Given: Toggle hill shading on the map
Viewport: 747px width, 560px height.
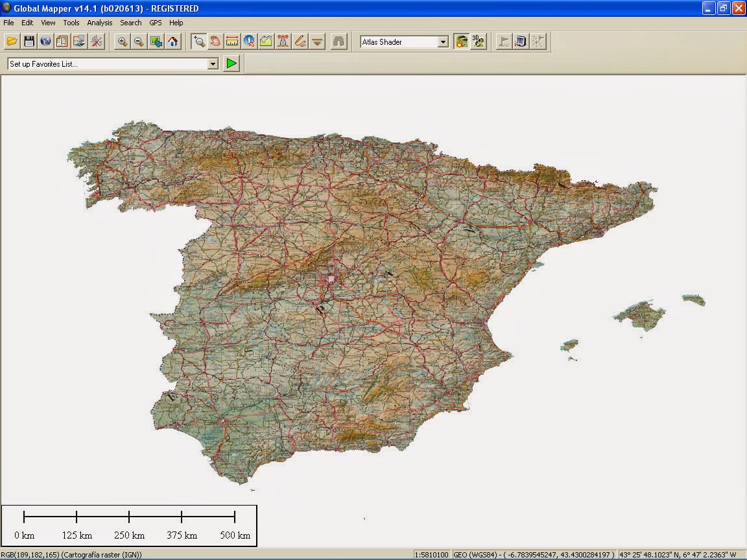Looking at the screenshot, I should click(461, 40).
